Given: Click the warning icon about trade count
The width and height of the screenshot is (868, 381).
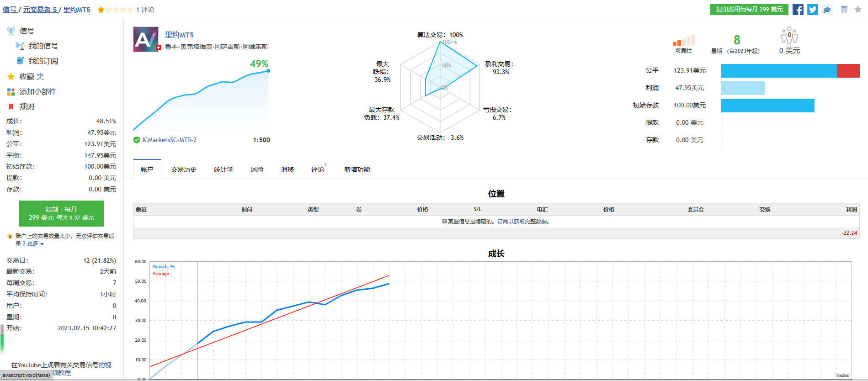Looking at the screenshot, I should 10,236.
